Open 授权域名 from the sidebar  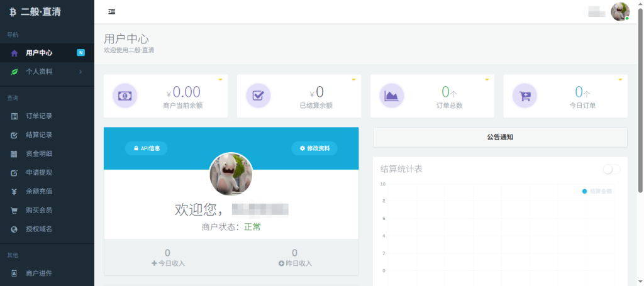tap(47, 229)
